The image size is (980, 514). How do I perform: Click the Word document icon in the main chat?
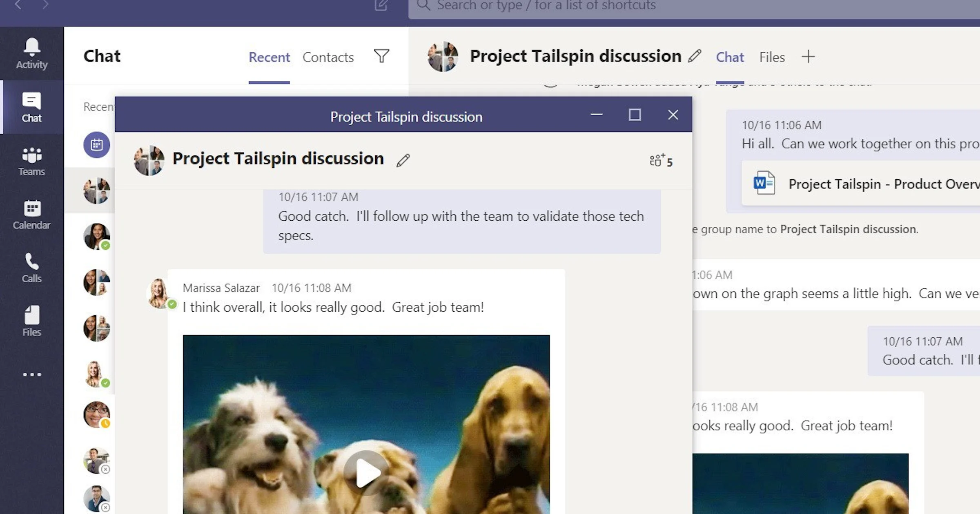click(x=764, y=183)
